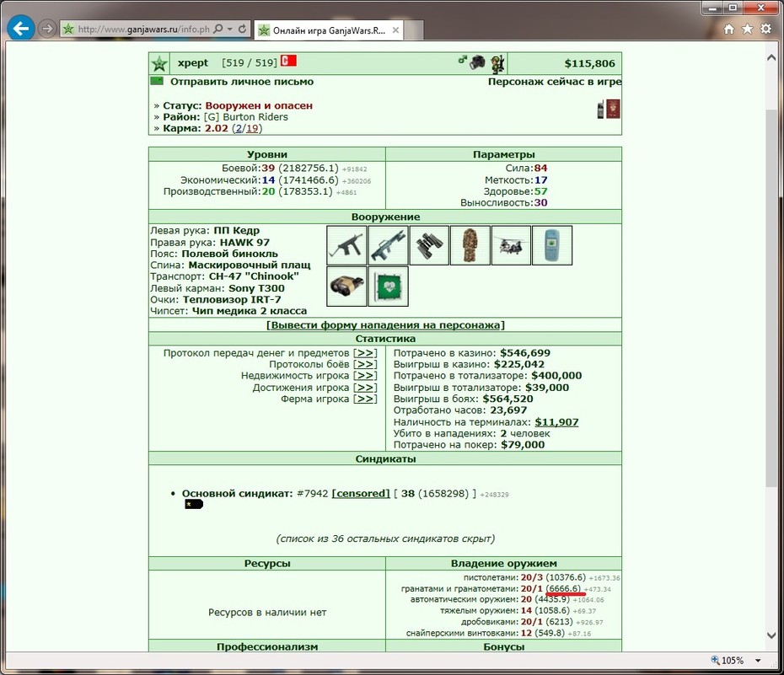Click scrollbar up arrow of the page
Image resolution: width=784 pixels, height=675 pixels.
tap(771, 58)
